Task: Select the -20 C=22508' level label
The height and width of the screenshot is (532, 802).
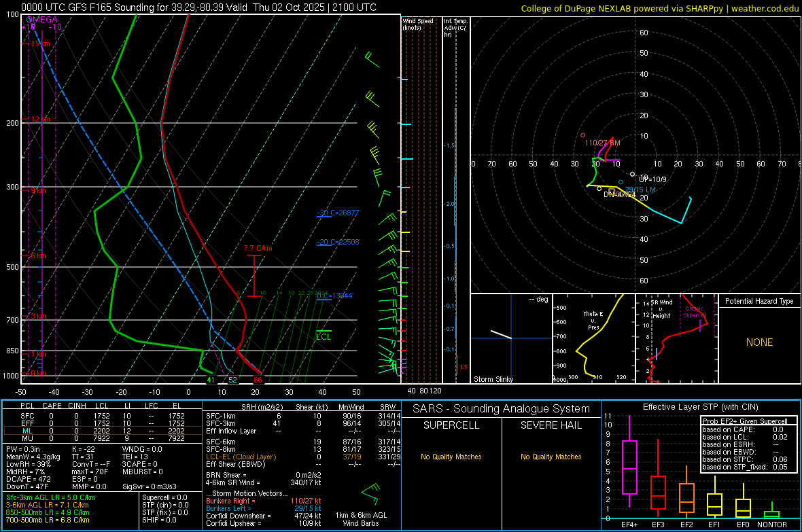Action: pos(338,242)
